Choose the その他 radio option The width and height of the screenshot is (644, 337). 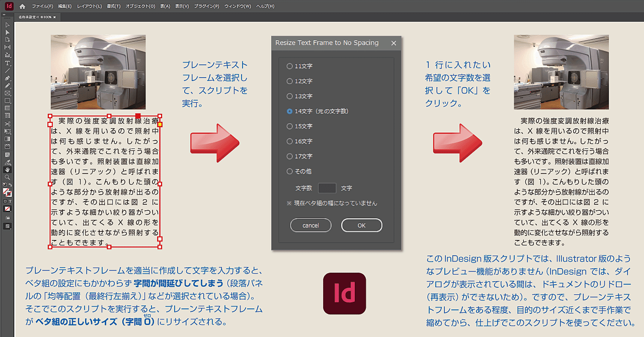point(290,171)
